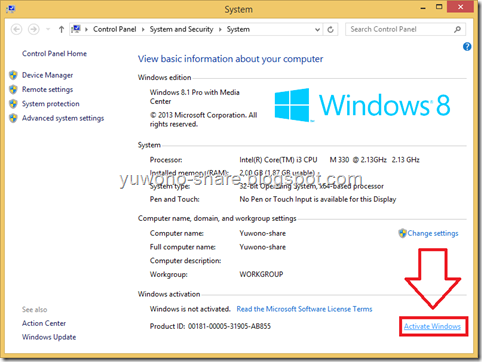Click the Windows 8 logo
Viewport: 482px width, 362px height.
click(x=362, y=105)
